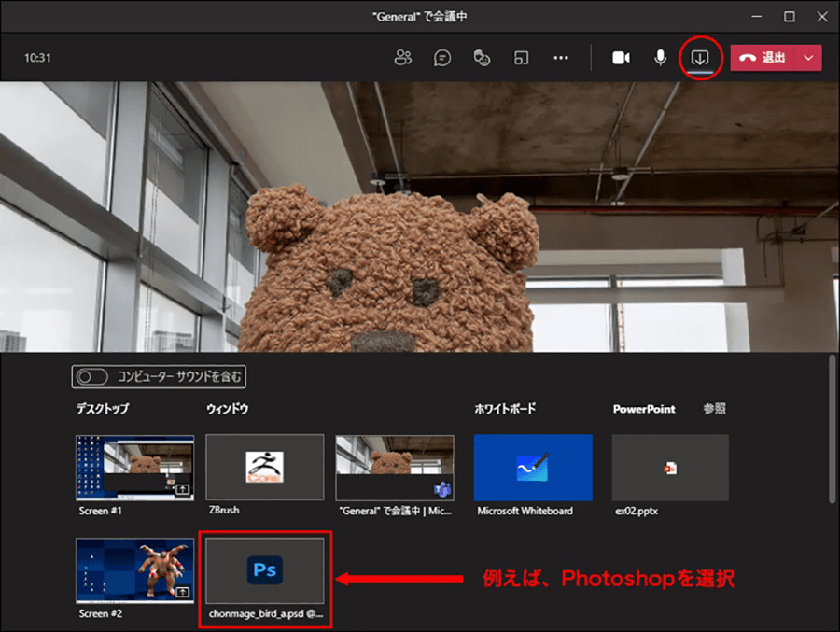Click 参照 to browse PowerPoint files
Screen dimensions: 840x632
tap(714, 409)
